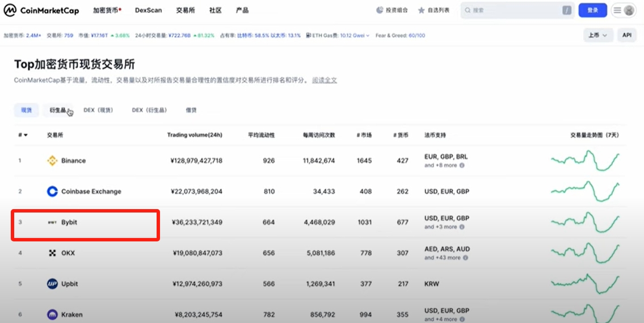Click the 阅读全文 link

(325, 80)
